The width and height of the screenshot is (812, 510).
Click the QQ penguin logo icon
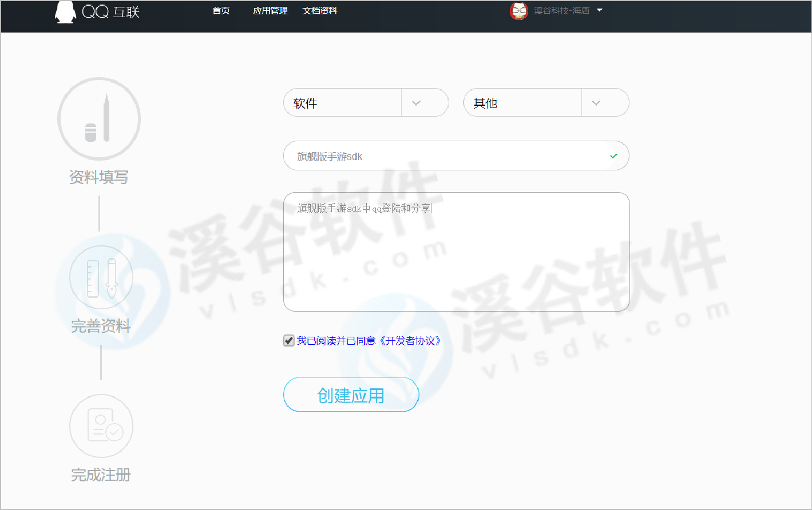65,12
